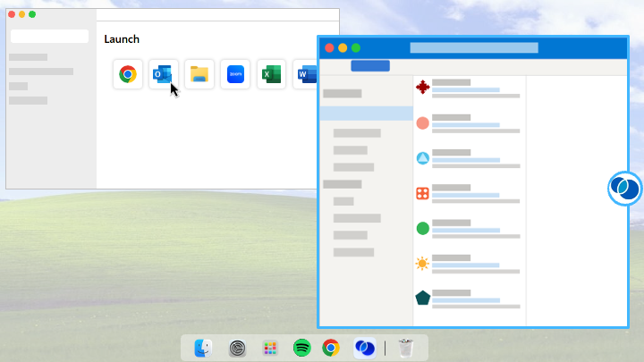Select the message with yellow sun avatar
The width and height of the screenshot is (644, 362).
coord(470,264)
